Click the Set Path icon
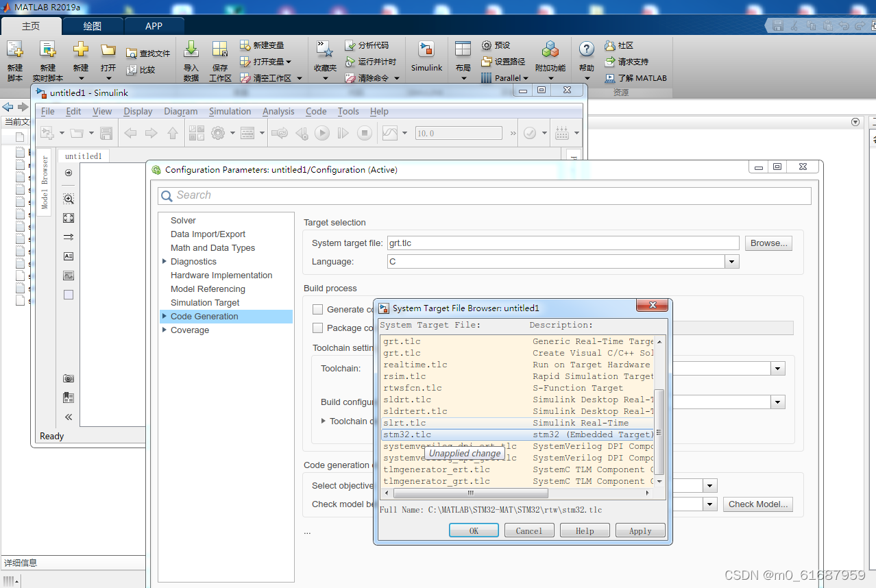The width and height of the screenshot is (876, 588). pos(487,61)
